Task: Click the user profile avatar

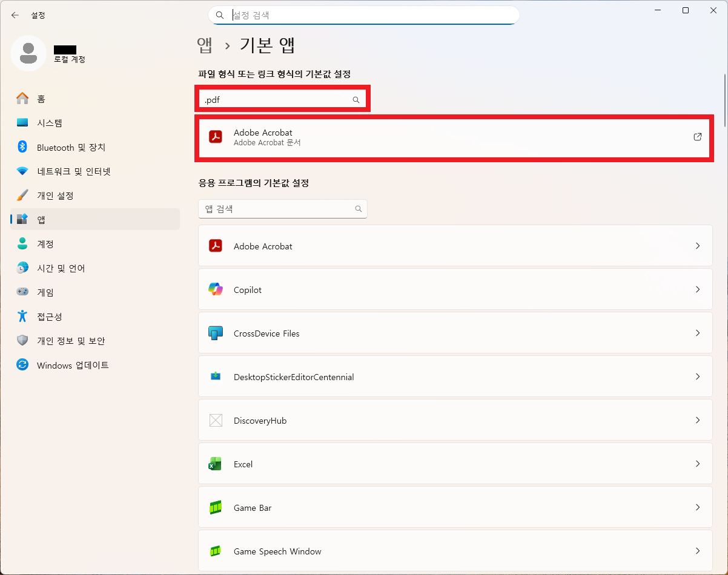Action: (x=28, y=53)
